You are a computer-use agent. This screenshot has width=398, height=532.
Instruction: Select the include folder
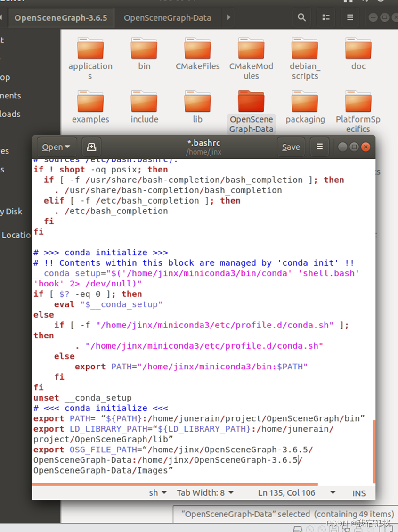point(144,107)
